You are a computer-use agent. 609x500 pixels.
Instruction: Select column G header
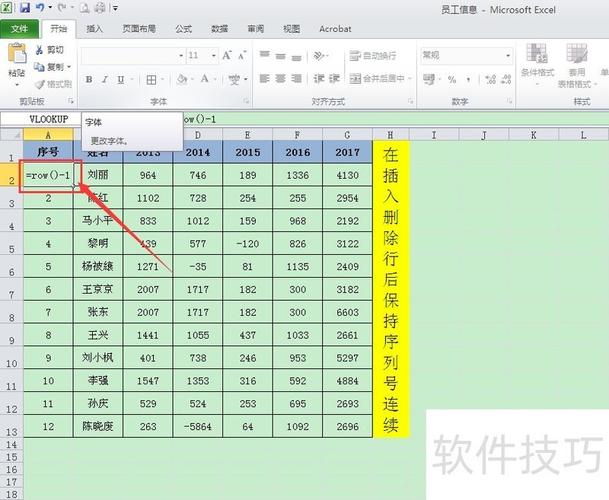pyautogui.click(x=347, y=135)
